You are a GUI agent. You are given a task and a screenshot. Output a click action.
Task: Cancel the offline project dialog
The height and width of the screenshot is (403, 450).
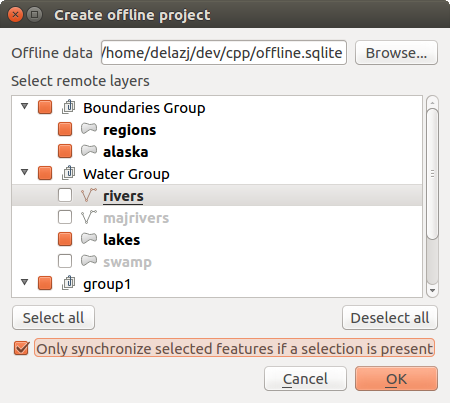(x=305, y=379)
